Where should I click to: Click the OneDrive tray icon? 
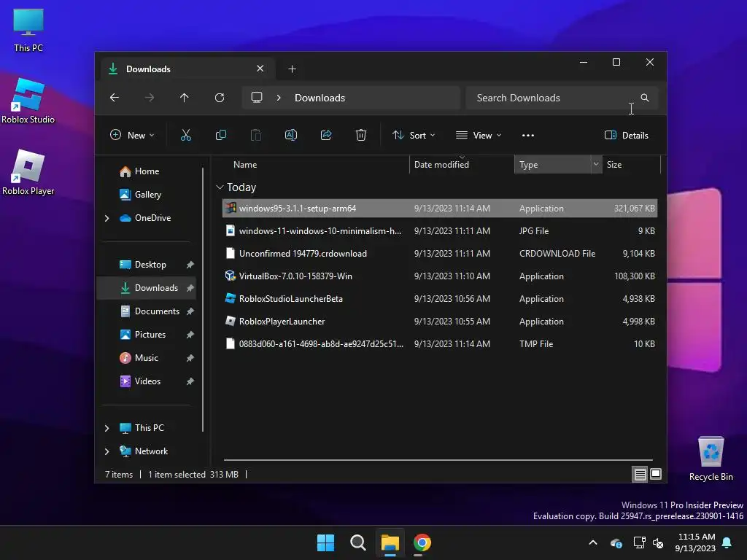coord(616,542)
